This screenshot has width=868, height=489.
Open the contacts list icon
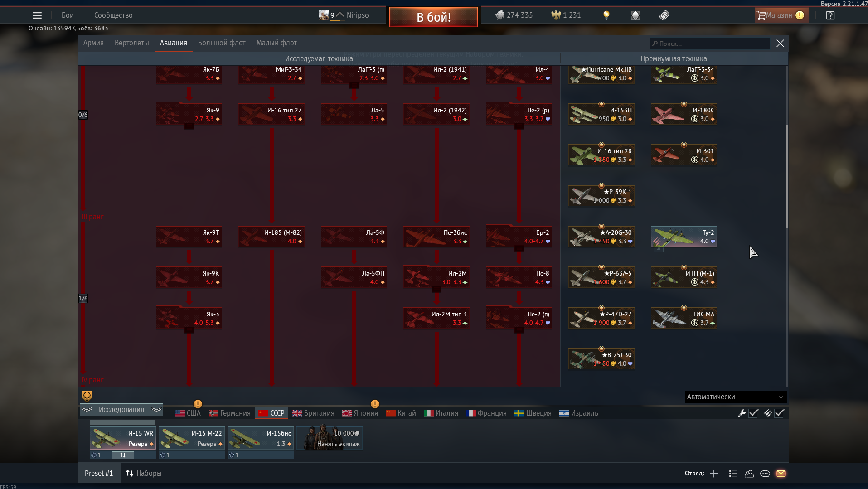[x=733, y=474]
